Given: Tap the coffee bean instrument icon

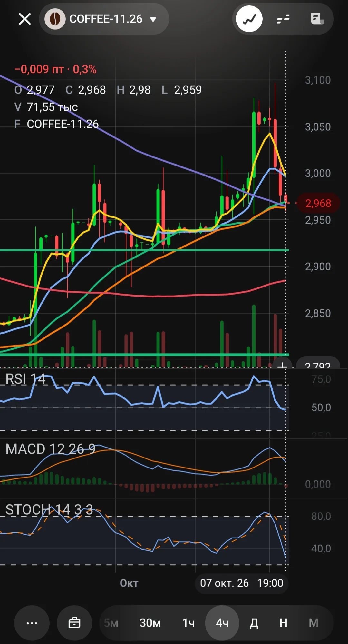Looking at the screenshot, I should pyautogui.click(x=55, y=19).
